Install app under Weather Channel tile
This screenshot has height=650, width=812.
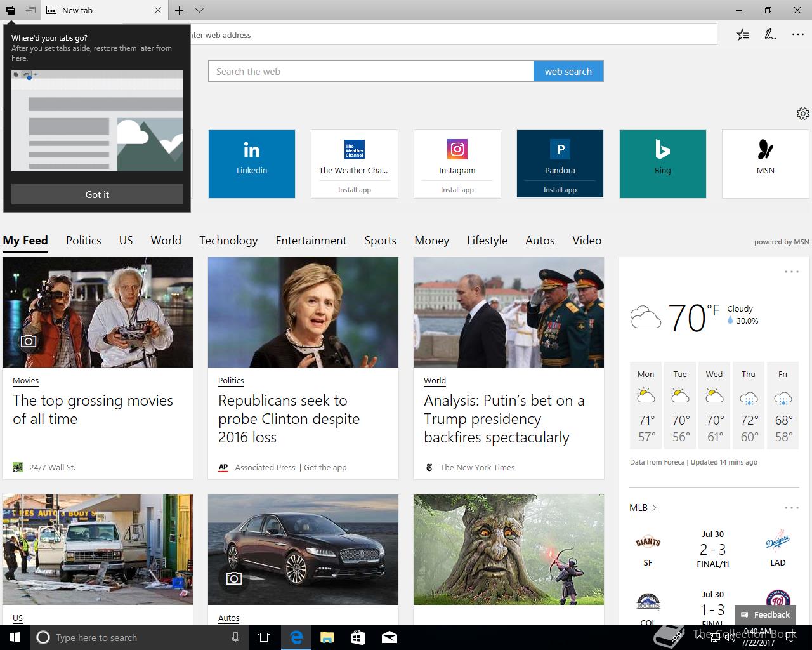tap(355, 190)
